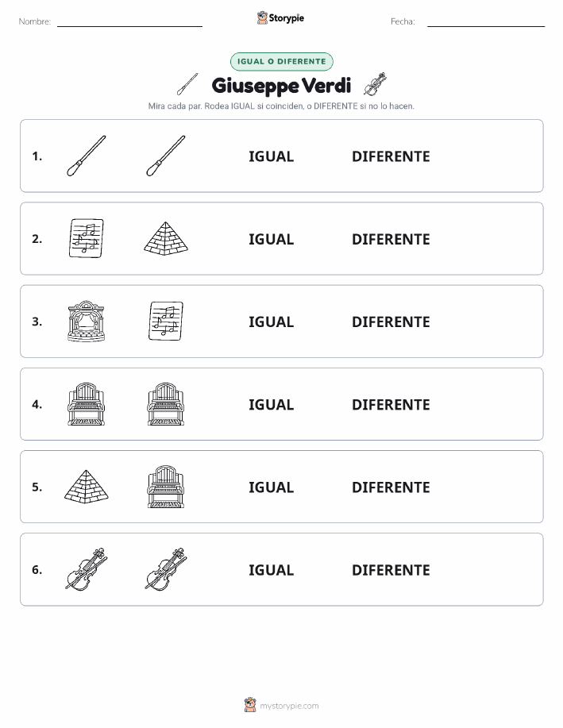Click the first violin icon in row 6

click(x=87, y=569)
